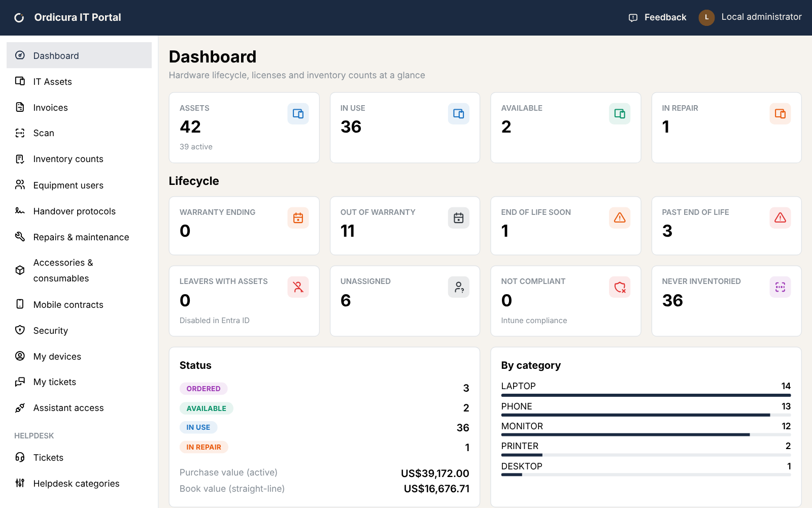Open Accessories & consumables
The height and width of the screenshot is (508, 812).
click(x=79, y=270)
